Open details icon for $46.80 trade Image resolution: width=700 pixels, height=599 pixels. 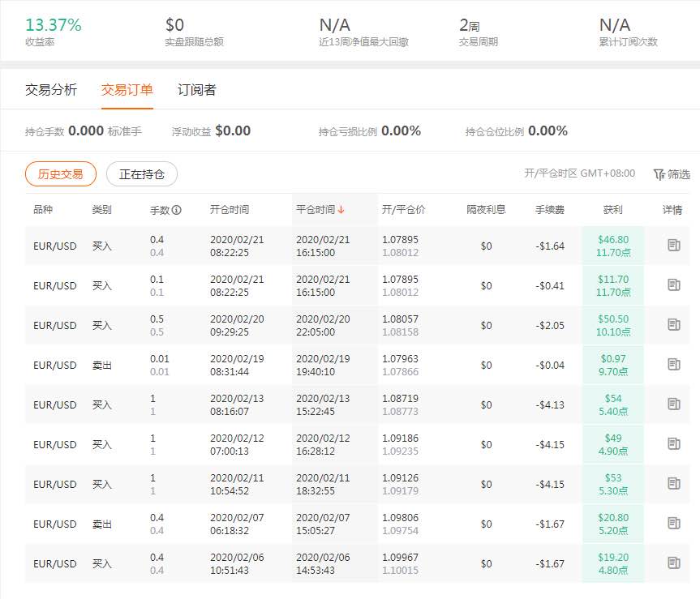[x=674, y=245]
